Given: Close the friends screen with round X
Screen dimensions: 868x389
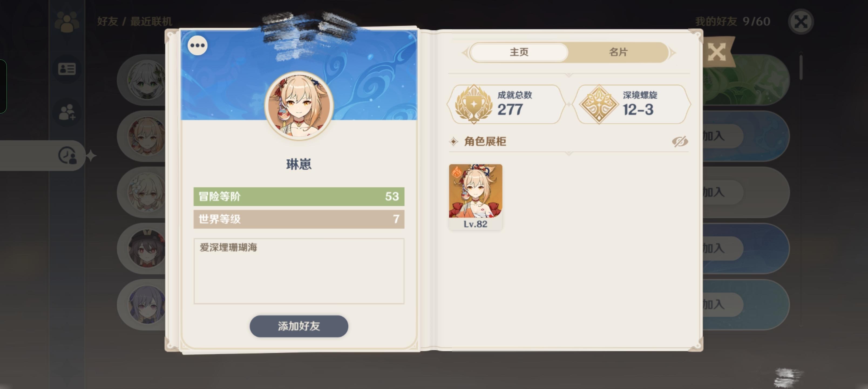Looking at the screenshot, I should coord(801,22).
